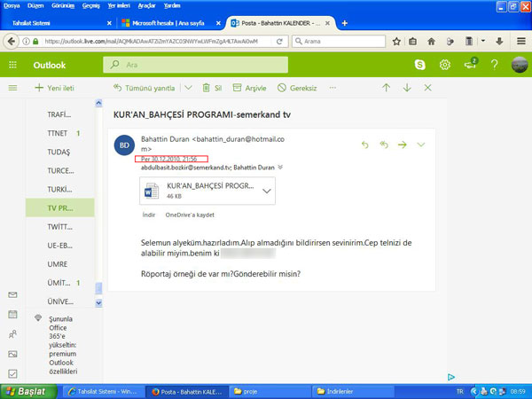The image size is (532, 399).
Task: Bookmark this page with star icon
Action: [396, 42]
